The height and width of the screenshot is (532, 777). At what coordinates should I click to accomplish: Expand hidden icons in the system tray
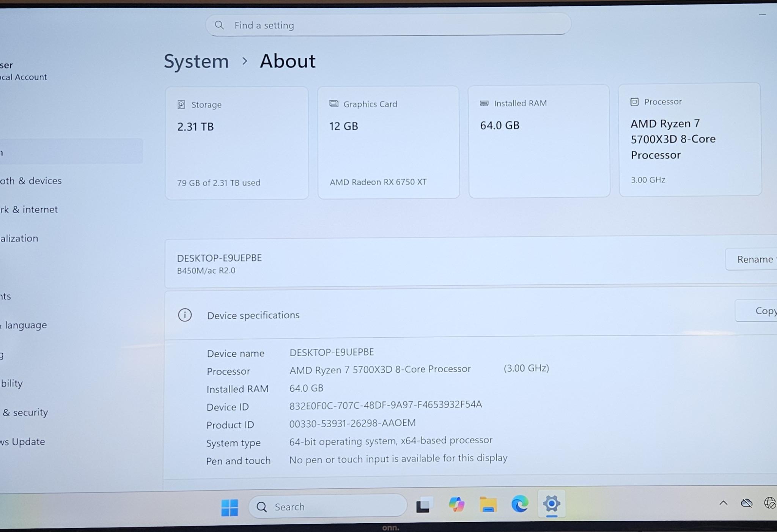pos(723,503)
